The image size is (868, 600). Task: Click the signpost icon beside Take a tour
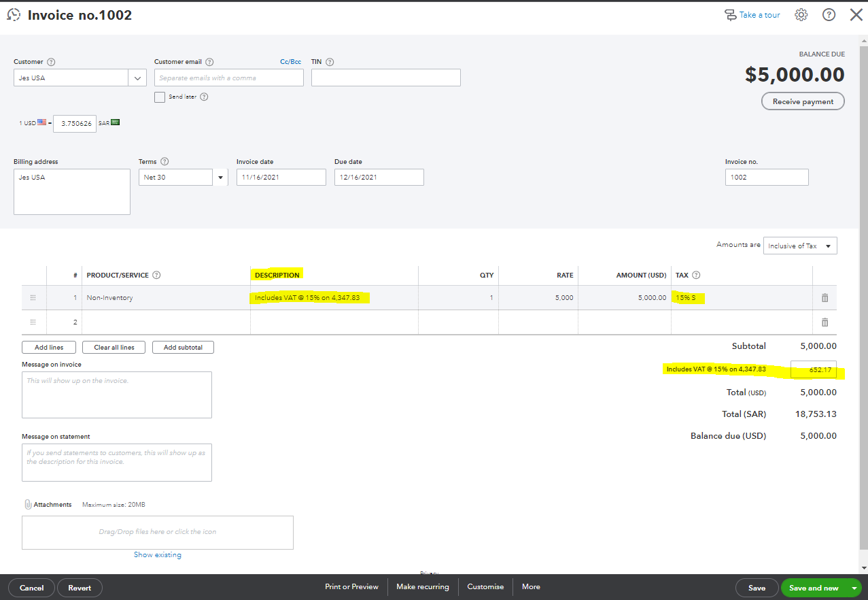pos(729,14)
